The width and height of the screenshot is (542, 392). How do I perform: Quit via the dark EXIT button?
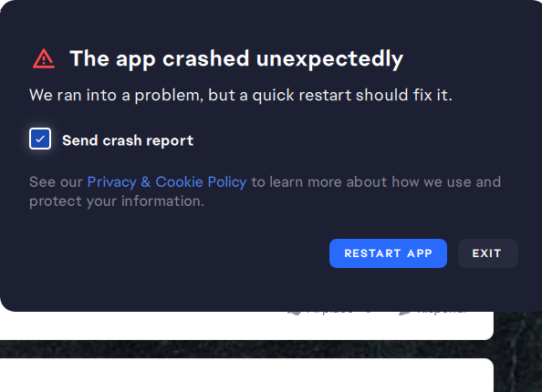(x=488, y=253)
